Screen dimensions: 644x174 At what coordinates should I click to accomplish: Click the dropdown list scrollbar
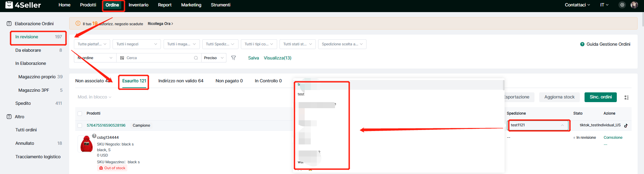(503, 85)
